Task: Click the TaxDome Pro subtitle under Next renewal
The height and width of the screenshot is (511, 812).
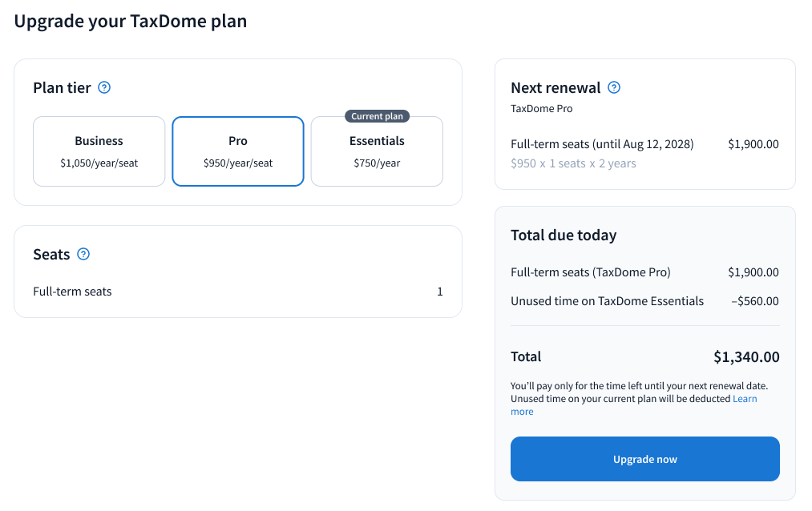Action: 542,108
